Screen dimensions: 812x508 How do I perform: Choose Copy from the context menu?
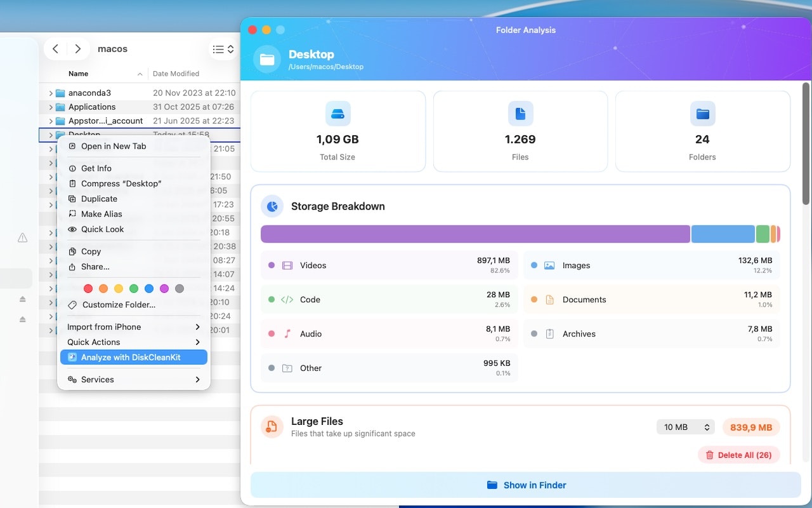[x=134, y=251]
